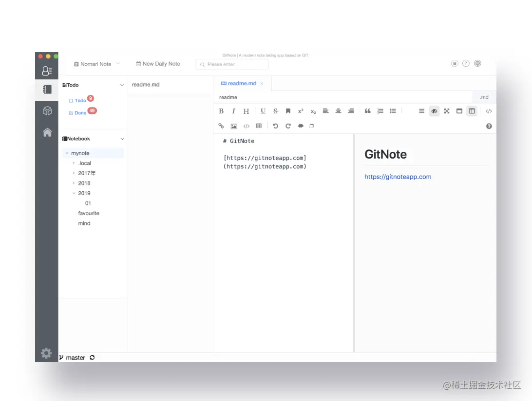
Task: Open the account profile sidebar icon
Action: point(47,71)
